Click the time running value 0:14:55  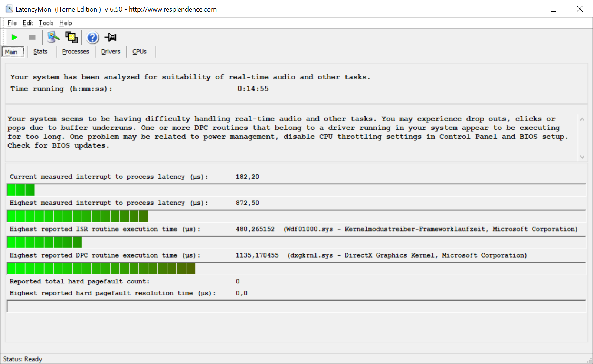pos(253,89)
